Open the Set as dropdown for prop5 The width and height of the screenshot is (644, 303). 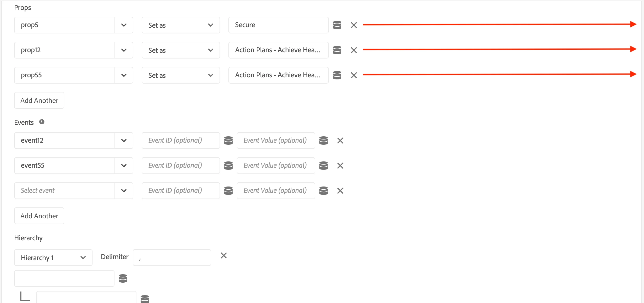tap(181, 25)
